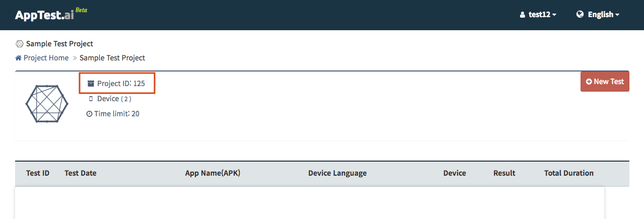
Task: Click the user icon beside test12
Action: click(x=522, y=15)
